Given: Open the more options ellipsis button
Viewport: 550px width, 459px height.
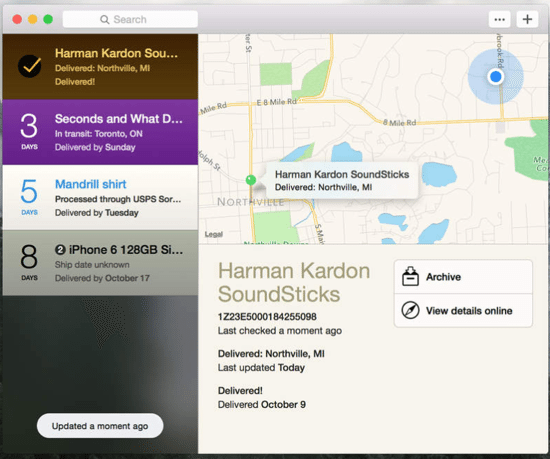Looking at the screenshot, I should (499, 19).
